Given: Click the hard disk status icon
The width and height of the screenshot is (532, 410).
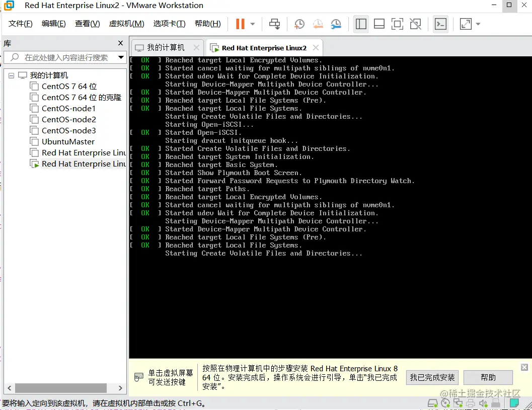Looking at the screenshot, I should point(432,403).
